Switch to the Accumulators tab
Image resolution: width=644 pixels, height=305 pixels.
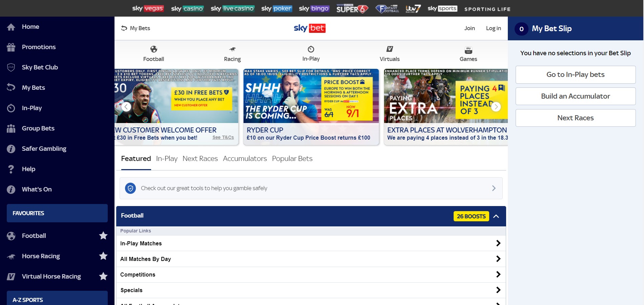click(x=245, y=159)
